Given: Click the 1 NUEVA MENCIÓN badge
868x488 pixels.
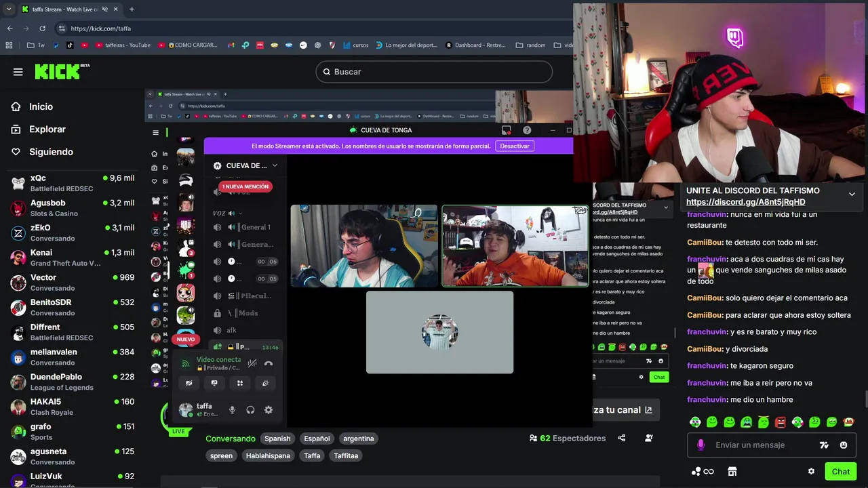Looking at the screenshot, I should (x=245, y=186).
